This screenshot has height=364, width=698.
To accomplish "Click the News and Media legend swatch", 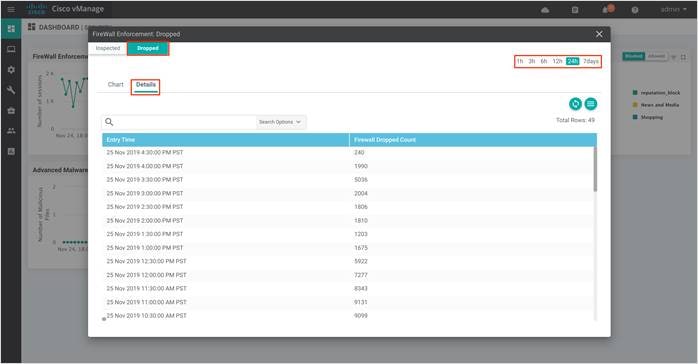I will 635,105.
